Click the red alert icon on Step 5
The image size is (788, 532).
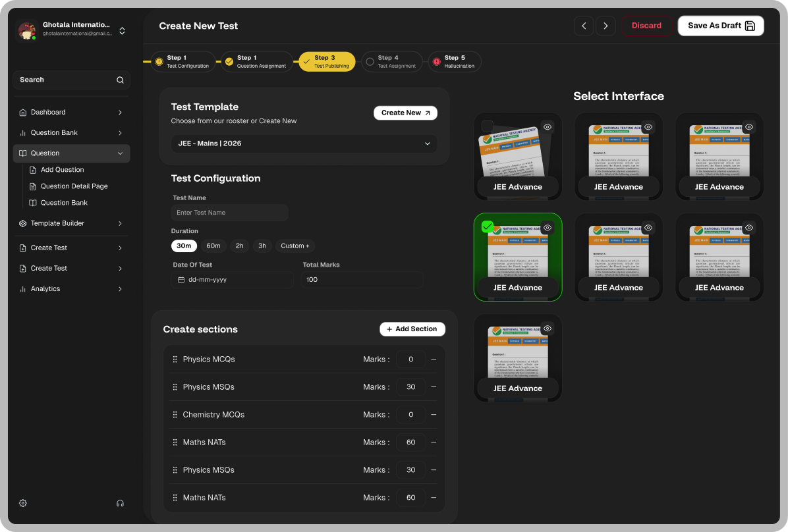tap(437, 62)
